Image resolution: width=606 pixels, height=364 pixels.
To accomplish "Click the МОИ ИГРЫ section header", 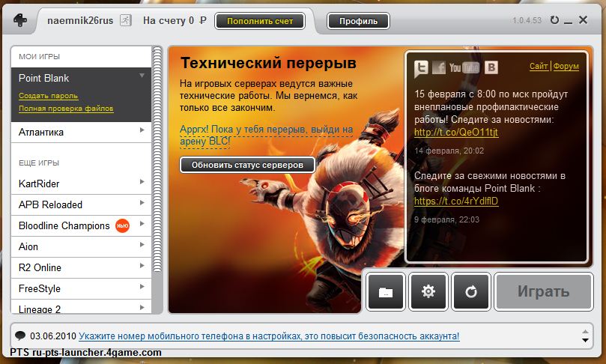I will click(40, 57).
